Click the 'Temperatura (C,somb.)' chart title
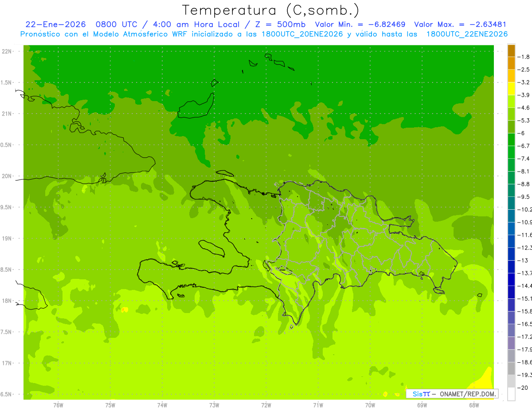This screenshot has width=532, height=411. [x=270, y=10]
